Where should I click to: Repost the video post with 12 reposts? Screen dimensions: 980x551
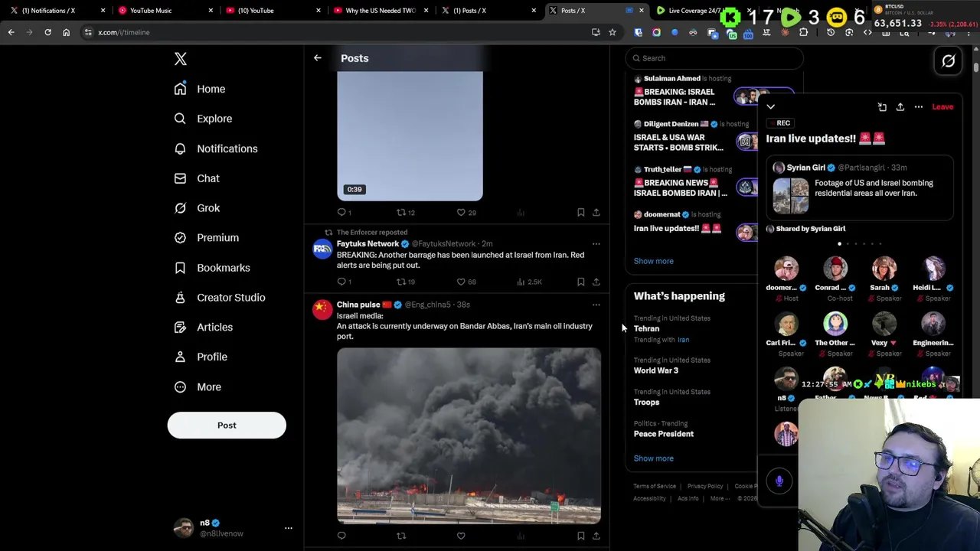(405, 212)
